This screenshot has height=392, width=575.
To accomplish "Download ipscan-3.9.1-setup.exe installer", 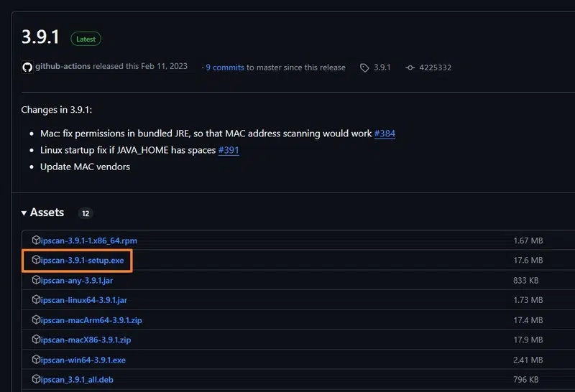I will tap(82, 261).
